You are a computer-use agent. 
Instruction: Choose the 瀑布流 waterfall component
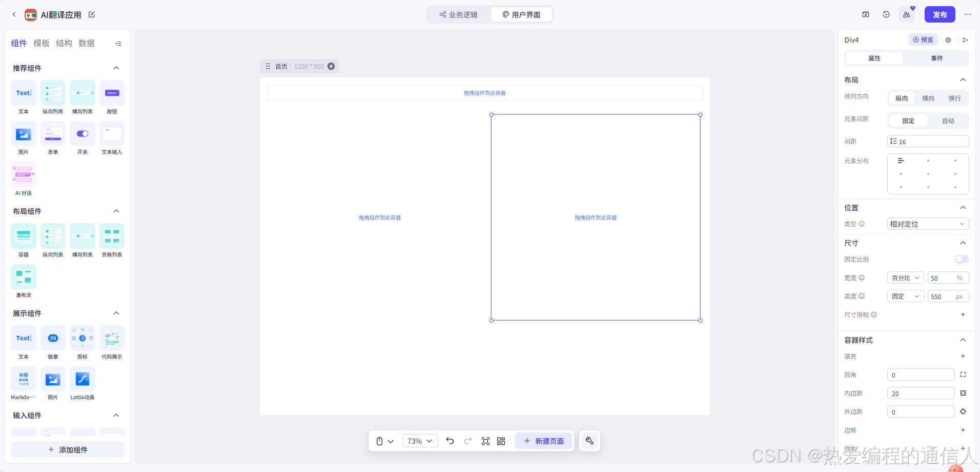tap(24, 281)
